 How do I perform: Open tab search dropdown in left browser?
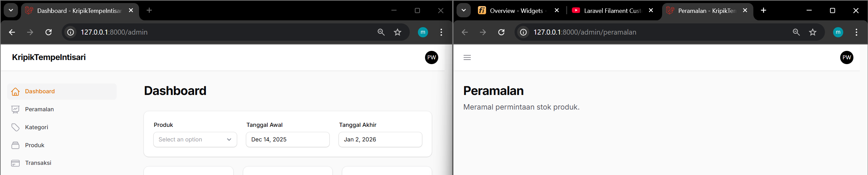click(11, 10)
